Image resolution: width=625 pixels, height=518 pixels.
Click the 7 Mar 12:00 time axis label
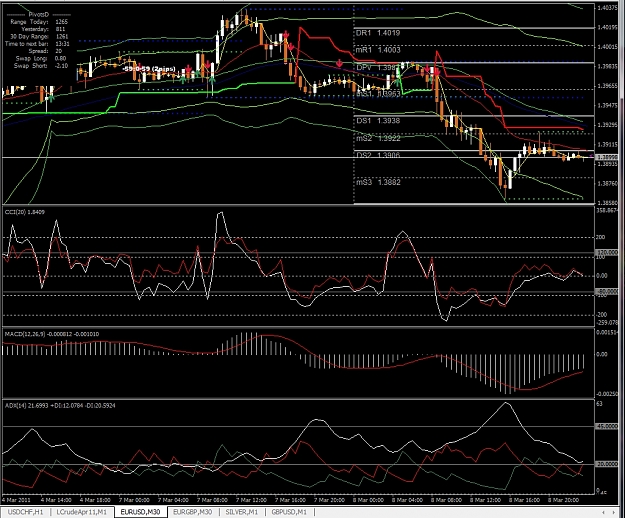(251, 500)
